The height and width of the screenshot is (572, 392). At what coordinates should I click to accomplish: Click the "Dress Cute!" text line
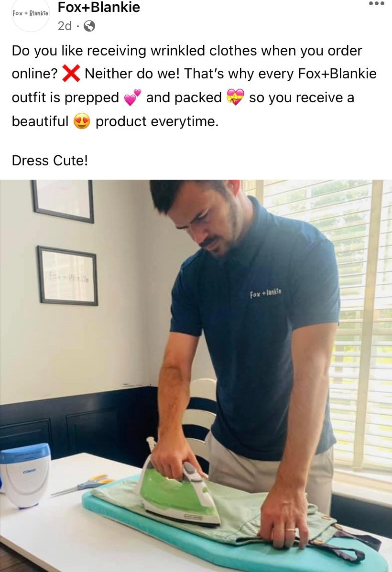(50, 161)
